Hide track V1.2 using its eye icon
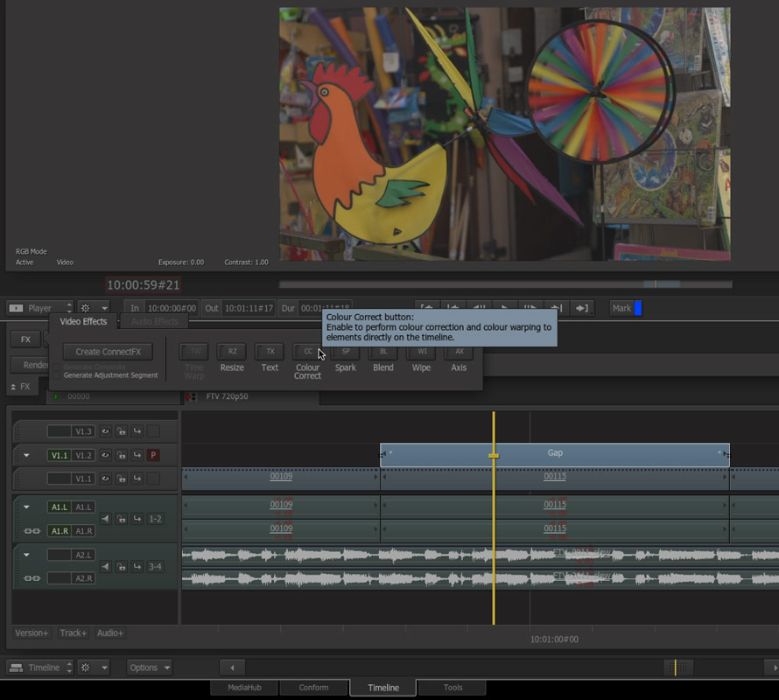Image resolution: width=779 pixels, height=700 pixels. tap(105, 455)
